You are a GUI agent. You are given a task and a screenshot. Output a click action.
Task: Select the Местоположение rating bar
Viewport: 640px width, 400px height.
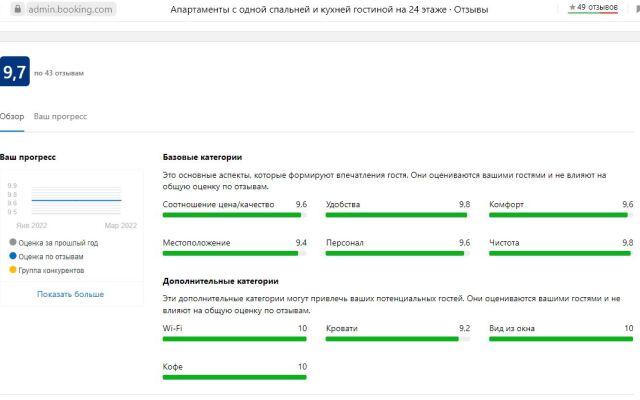(x=234, y=253)
